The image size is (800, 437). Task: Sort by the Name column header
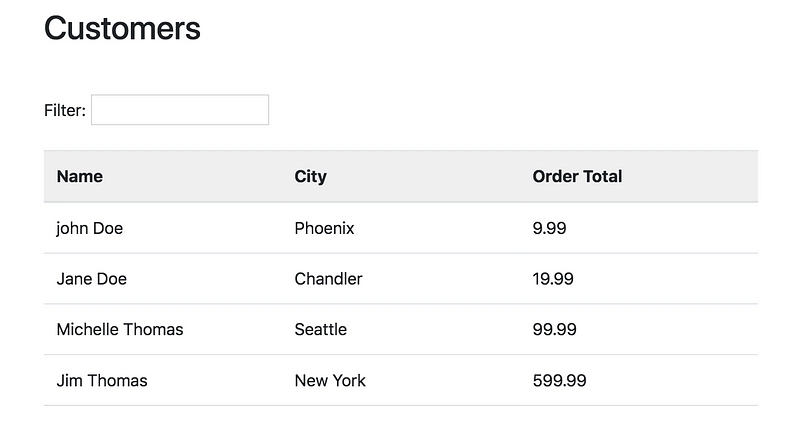80,176
